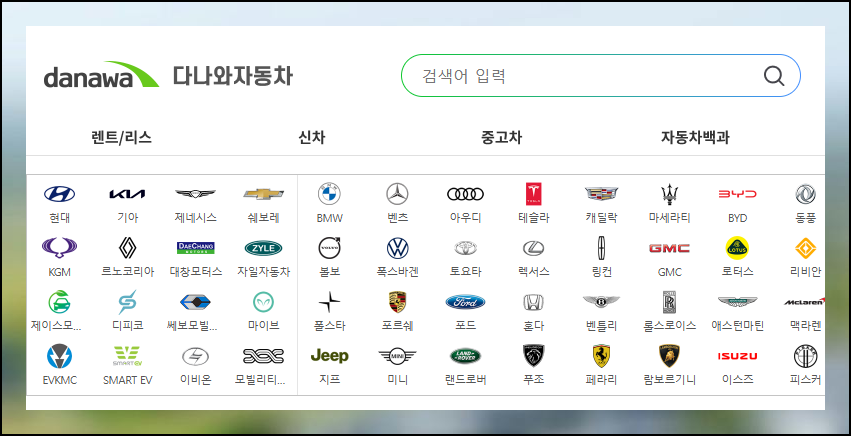Viewport: 851px width, 436px height.
Task: Select the 아우디 Audi logo
Action: pos(466,194)
